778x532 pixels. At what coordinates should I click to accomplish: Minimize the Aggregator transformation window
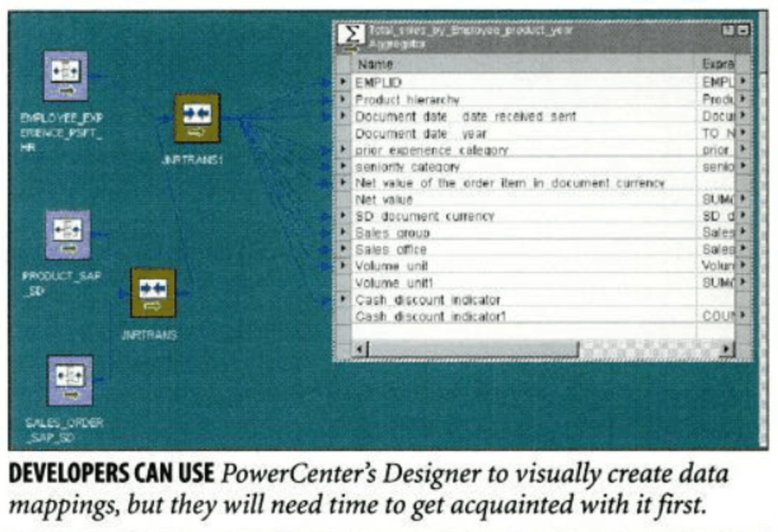click(x=744, y=30)
